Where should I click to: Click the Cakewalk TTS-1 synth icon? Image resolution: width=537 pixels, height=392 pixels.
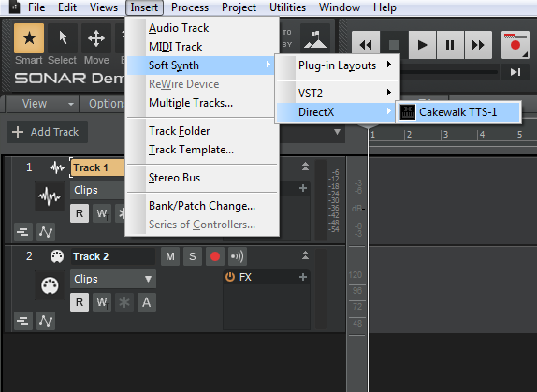click(408, 112)
